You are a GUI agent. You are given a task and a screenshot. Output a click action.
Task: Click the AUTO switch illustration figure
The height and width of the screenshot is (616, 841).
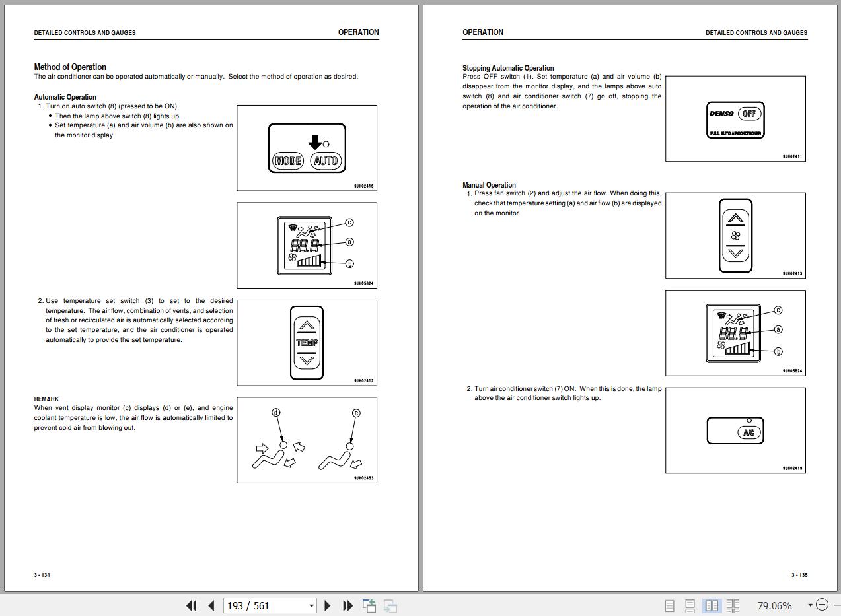click(307, 148)
